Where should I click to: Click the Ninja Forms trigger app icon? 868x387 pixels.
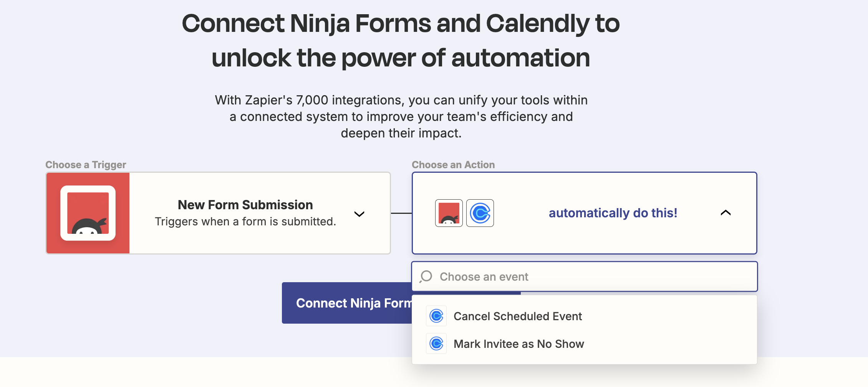coord(88,213)
